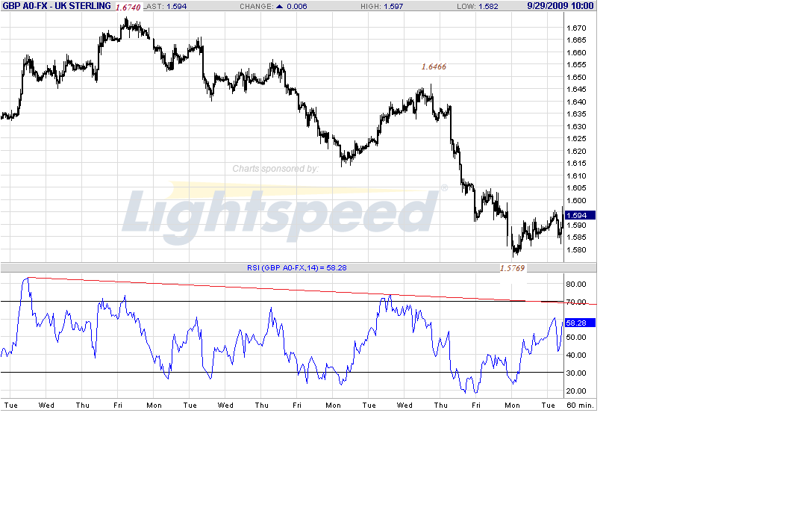Click the 1.600 price axis label
This screenshot has width=812, height=522.
pos(576,201)
